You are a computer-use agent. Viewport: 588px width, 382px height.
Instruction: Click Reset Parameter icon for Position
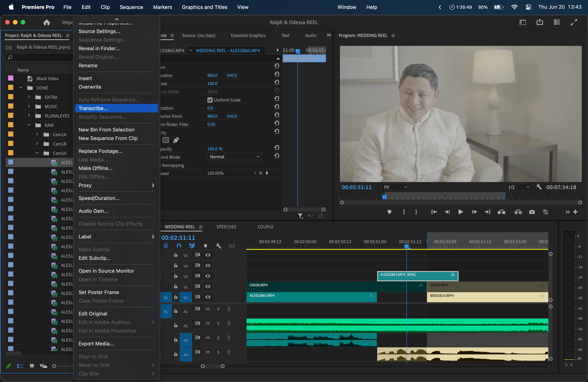point(277,74)
